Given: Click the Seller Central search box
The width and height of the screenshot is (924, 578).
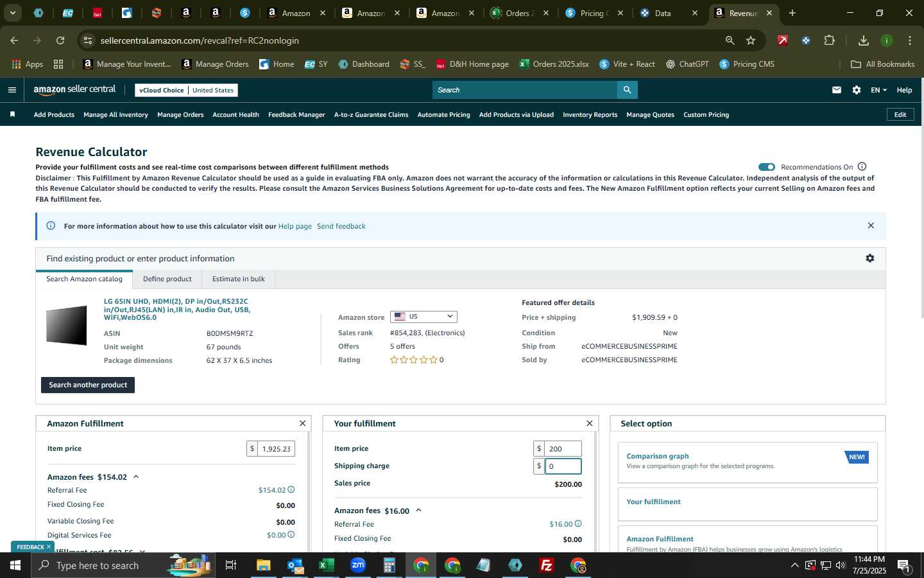Looking at the screenshot, I should click(x=525, y=90).
